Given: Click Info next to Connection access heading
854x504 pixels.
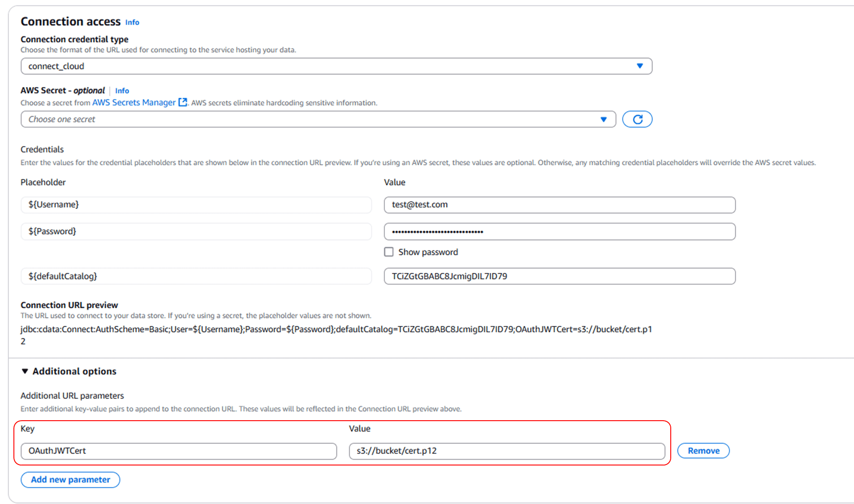Looking at the screenshot, I should [x=132, y=22].
